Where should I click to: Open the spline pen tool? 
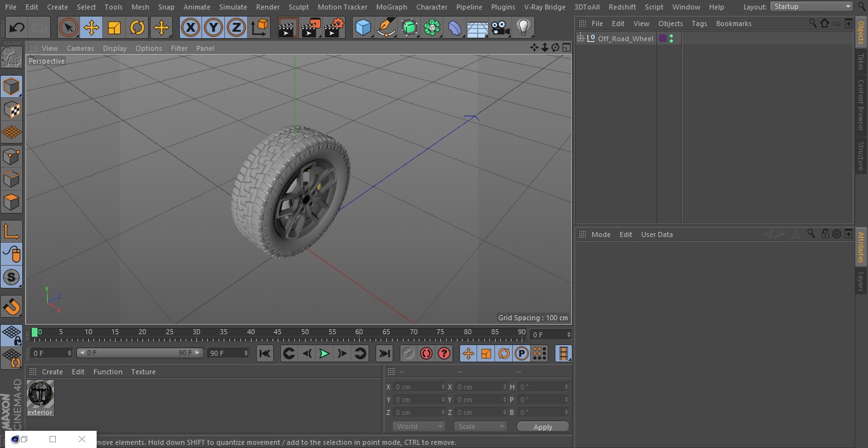[386, 27]
